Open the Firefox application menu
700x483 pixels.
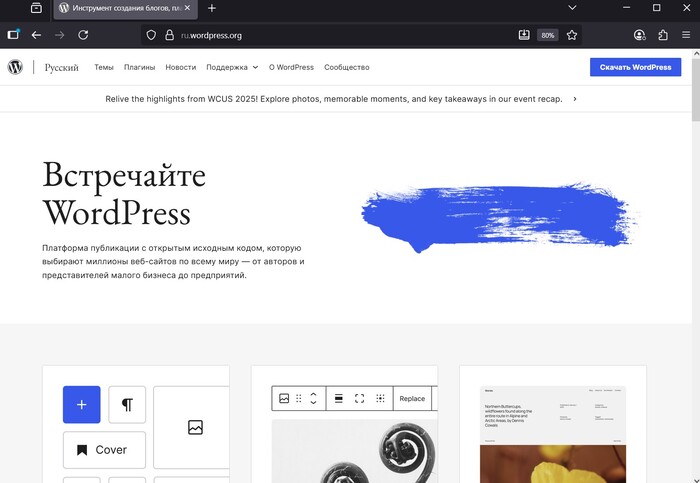[686, 35]
